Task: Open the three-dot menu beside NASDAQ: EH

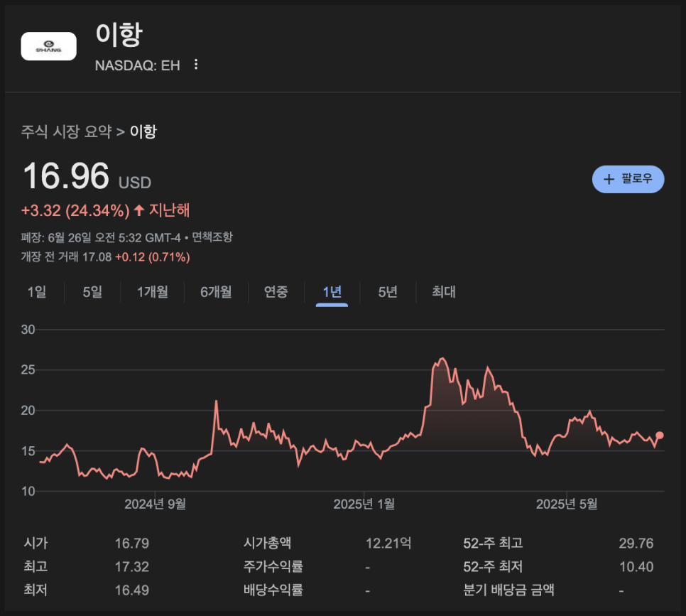Action: [196, 65]
